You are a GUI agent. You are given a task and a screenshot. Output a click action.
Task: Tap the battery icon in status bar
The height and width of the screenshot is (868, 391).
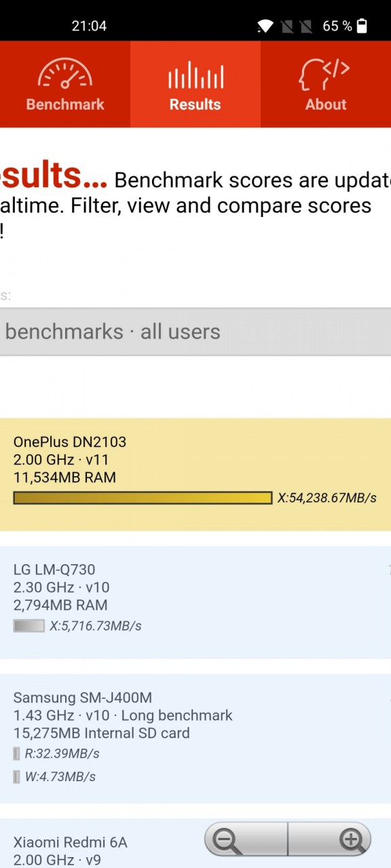tap(362, 26)
